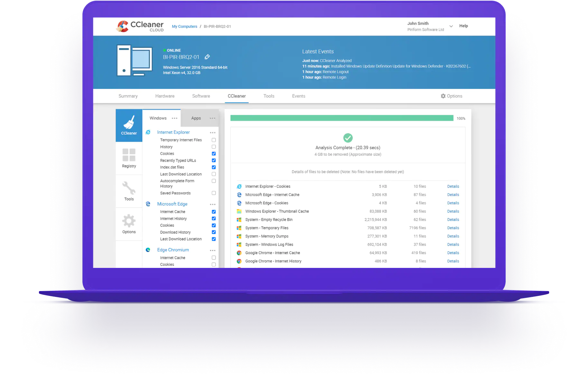Open Edge Chromium section three-dot menu
The height and width of the screenshot is (379, 588).
click(213, 251)
